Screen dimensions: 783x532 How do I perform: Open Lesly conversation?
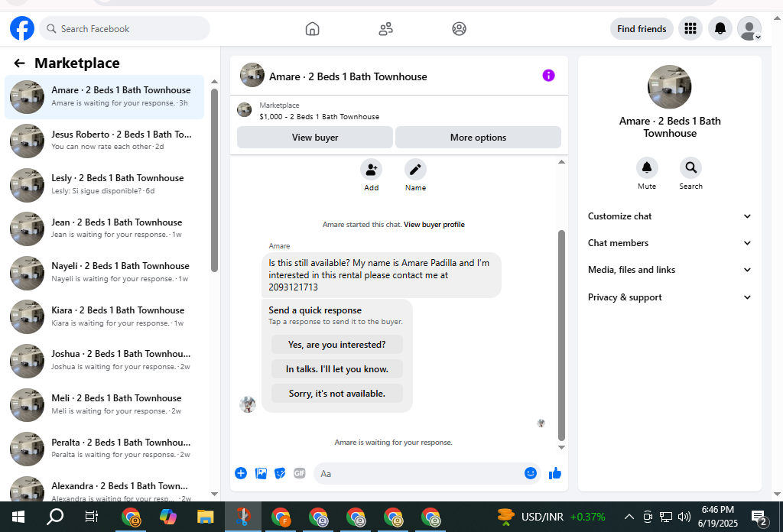(104, 185)
